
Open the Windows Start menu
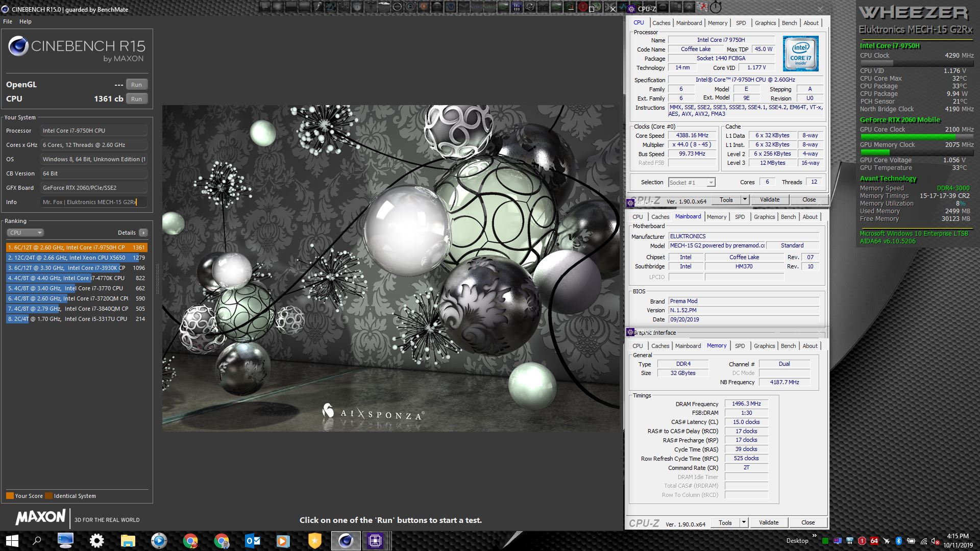(11, 540)
